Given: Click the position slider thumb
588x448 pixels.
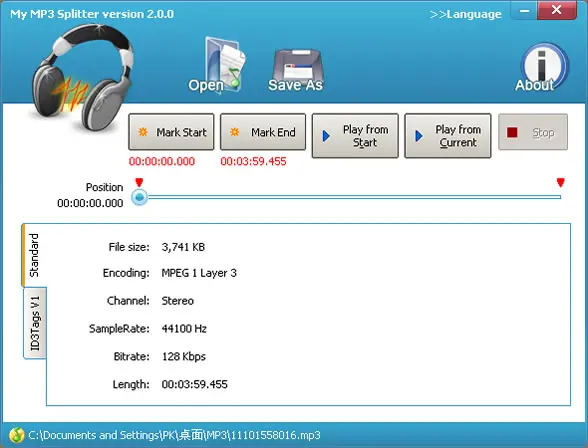Looking at the screenshot, I should coord(139,197).
